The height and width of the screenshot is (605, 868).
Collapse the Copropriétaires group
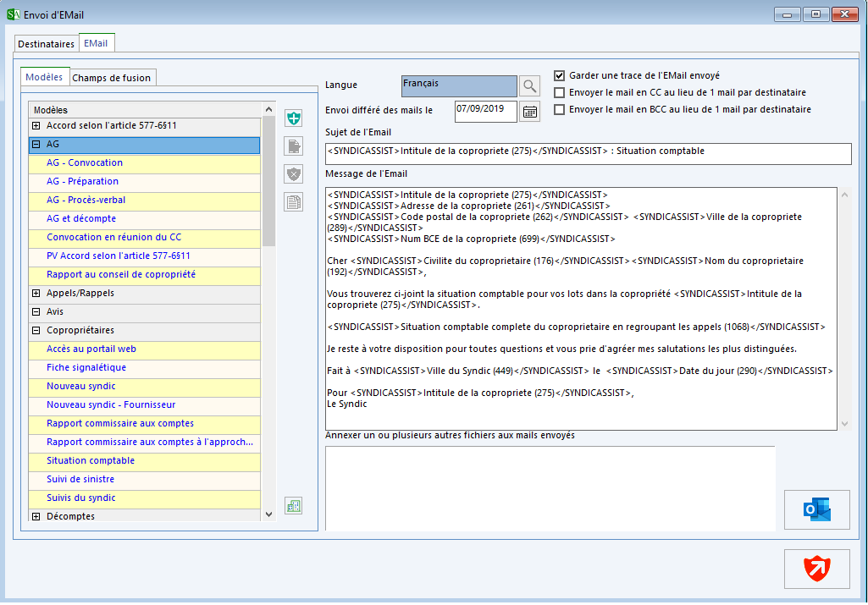[x=36, y=330]
